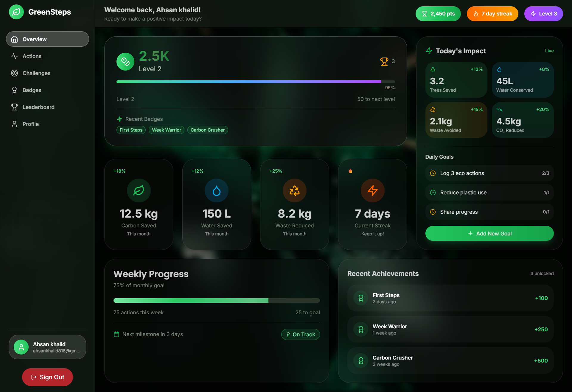Click the green coins icon beside 2.5K

pos(125,62)
